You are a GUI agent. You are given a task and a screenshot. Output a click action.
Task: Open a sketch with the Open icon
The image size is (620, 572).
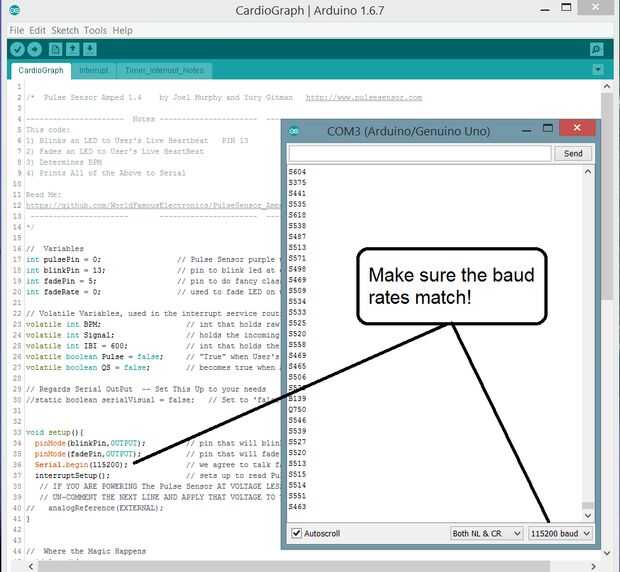(73, 49)
